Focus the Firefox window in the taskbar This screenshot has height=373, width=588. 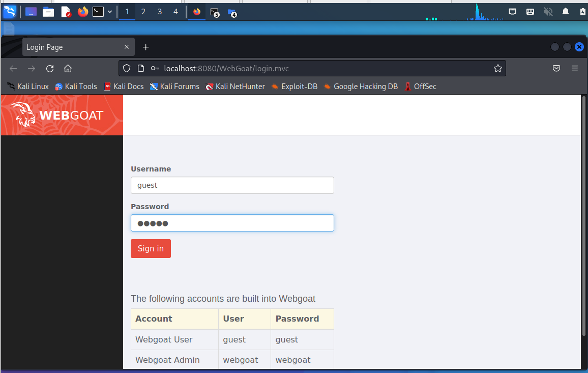click(197, 12)
